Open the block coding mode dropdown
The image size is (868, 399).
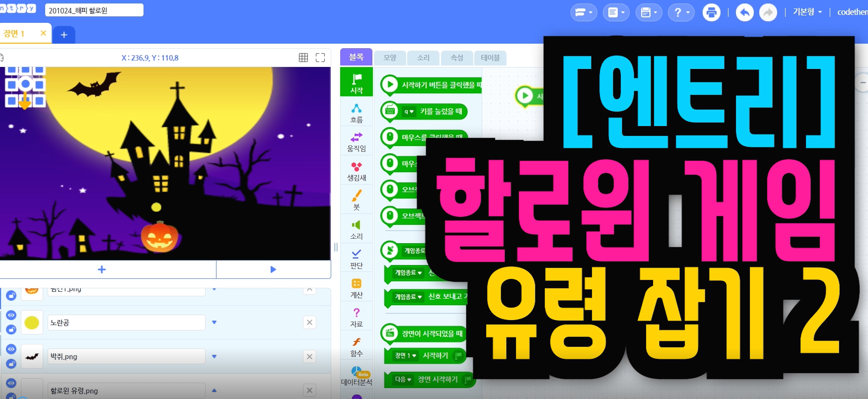(x=583, y=12)
